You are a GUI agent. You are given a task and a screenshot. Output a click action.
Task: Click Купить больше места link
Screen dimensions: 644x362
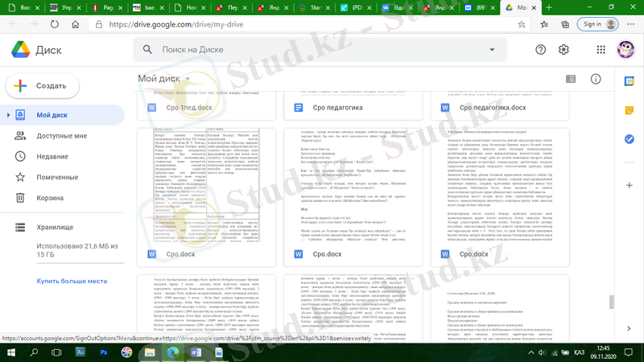click(x=72, y=281)
